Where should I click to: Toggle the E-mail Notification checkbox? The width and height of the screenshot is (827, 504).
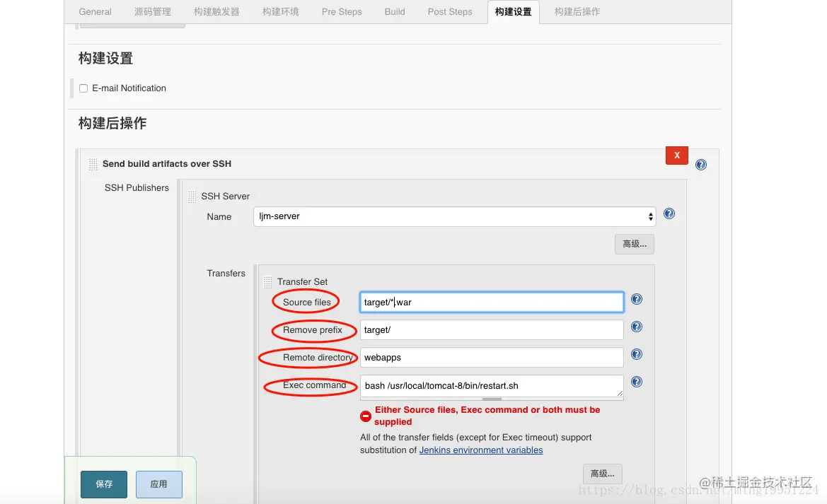click(83, 88)
